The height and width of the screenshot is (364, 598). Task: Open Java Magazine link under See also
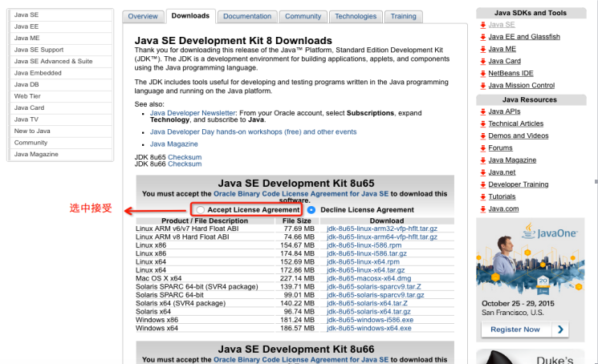point(174,144)
